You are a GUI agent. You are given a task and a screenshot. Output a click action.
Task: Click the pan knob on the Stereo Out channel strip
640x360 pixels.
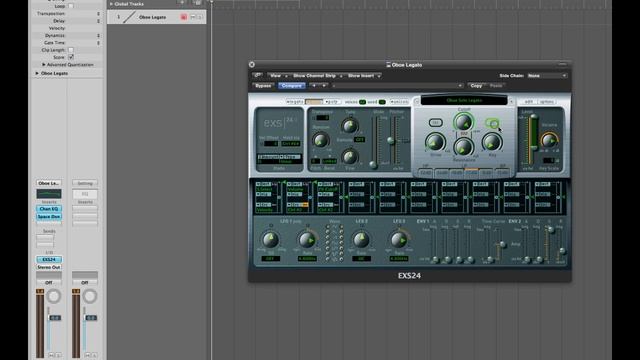click(x=90, y=296)
